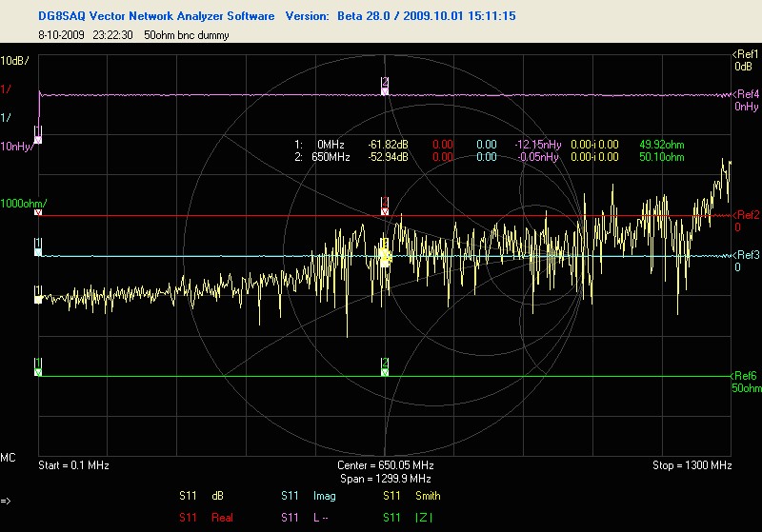Click marker readout value 49.92ohm
The width and height of the screenshot is (762, 532).
pyautogui.click(x=662, y=145)
